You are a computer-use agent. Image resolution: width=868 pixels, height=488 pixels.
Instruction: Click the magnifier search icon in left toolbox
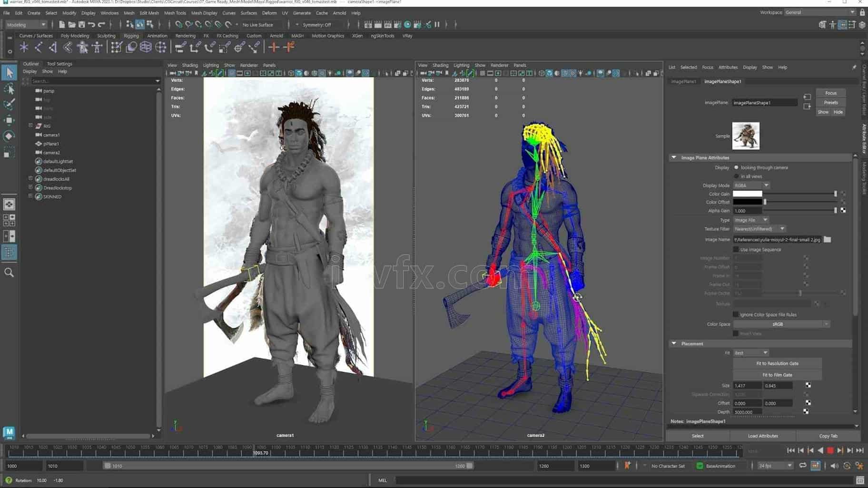click(x=9, y=273)
